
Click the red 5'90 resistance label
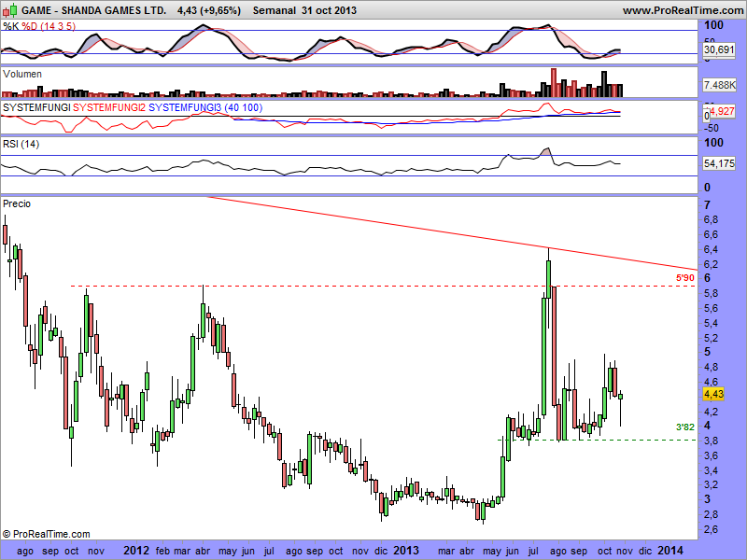[685, 277]
